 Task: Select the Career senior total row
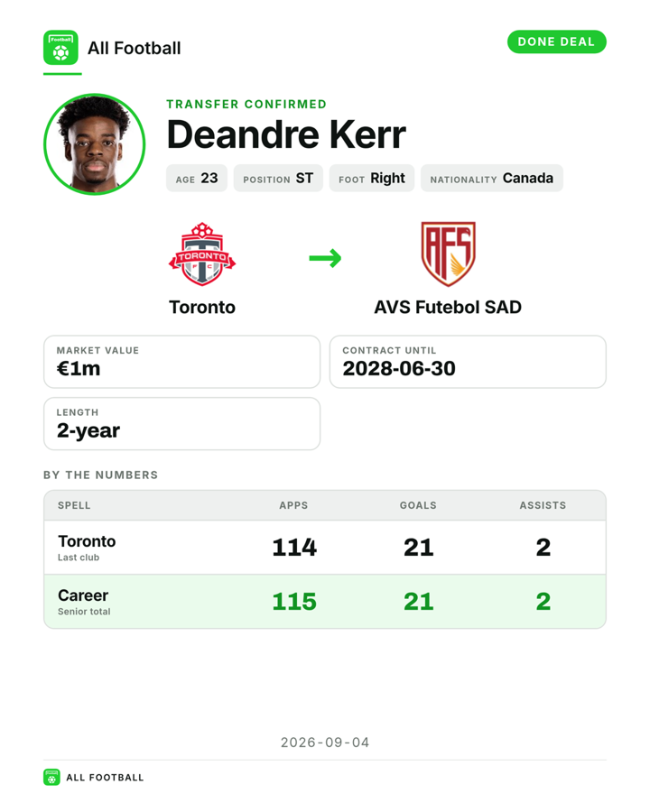tap(325, 601)
